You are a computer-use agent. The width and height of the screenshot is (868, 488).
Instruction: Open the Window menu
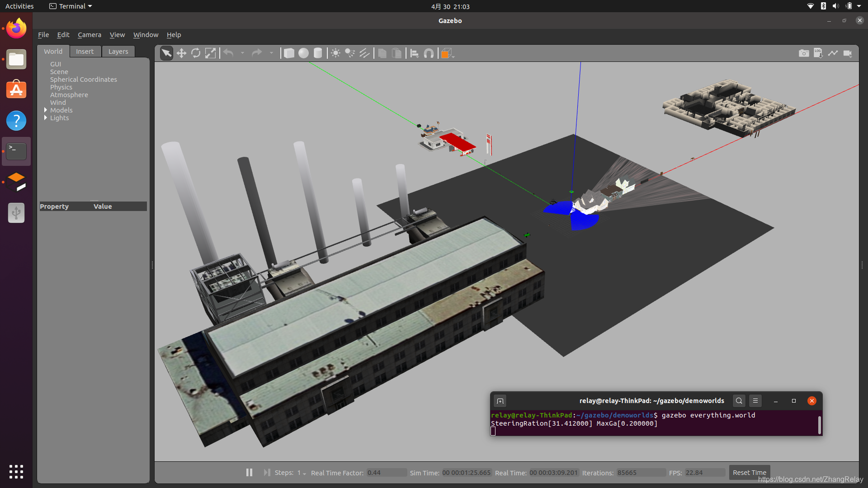pos(146,35)
